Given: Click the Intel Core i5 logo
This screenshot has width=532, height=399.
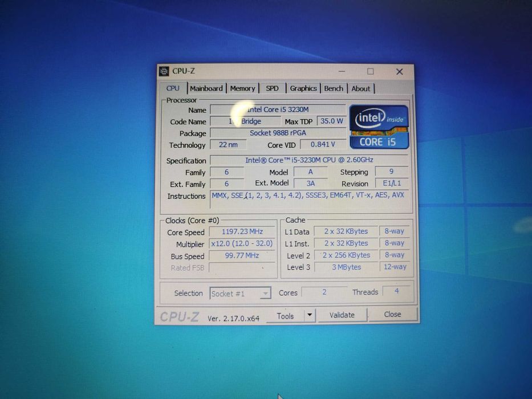Looking at the screenshot, I should [x=379, y=127].
